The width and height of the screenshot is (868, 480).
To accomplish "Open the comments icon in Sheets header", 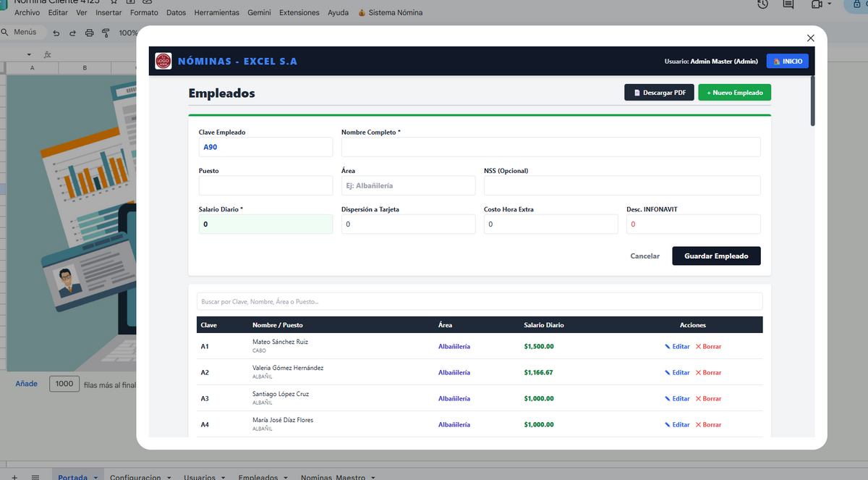I will tap(788, 4).
